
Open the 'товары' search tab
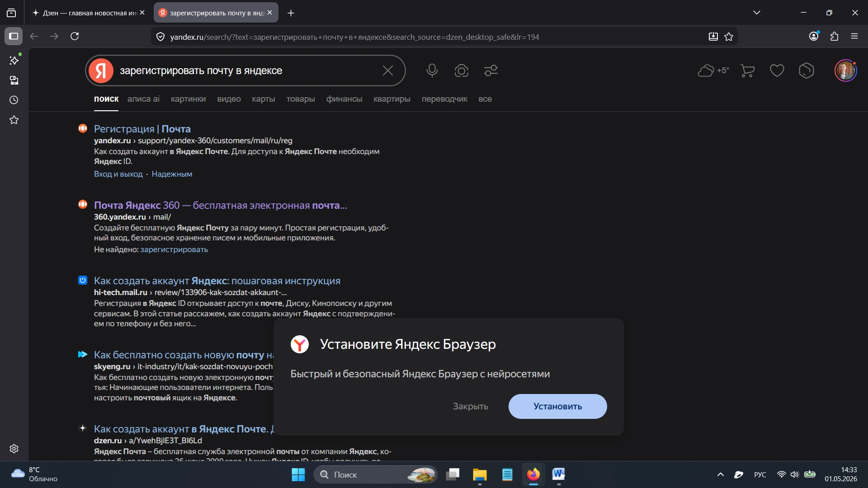click(x=301, y=99)
